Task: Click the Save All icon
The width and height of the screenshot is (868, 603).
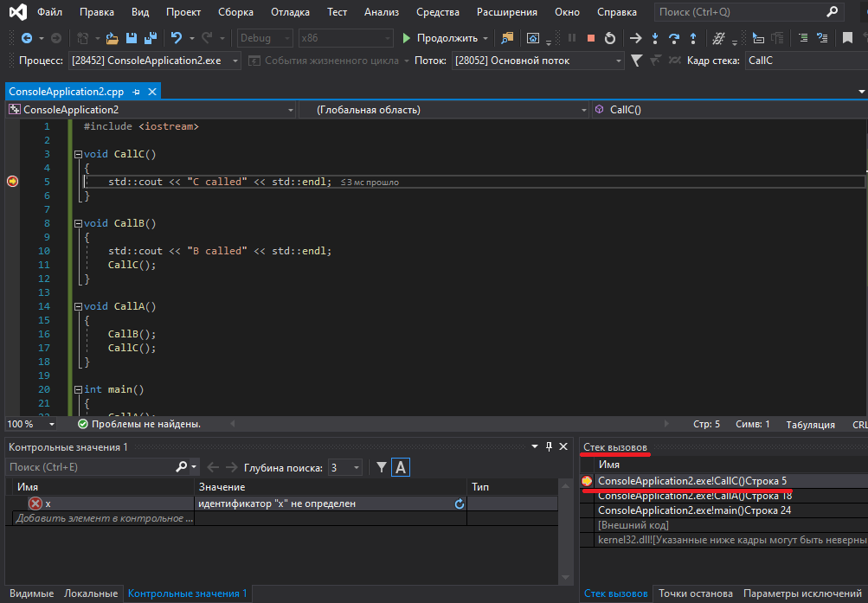Action: point(150,38)
